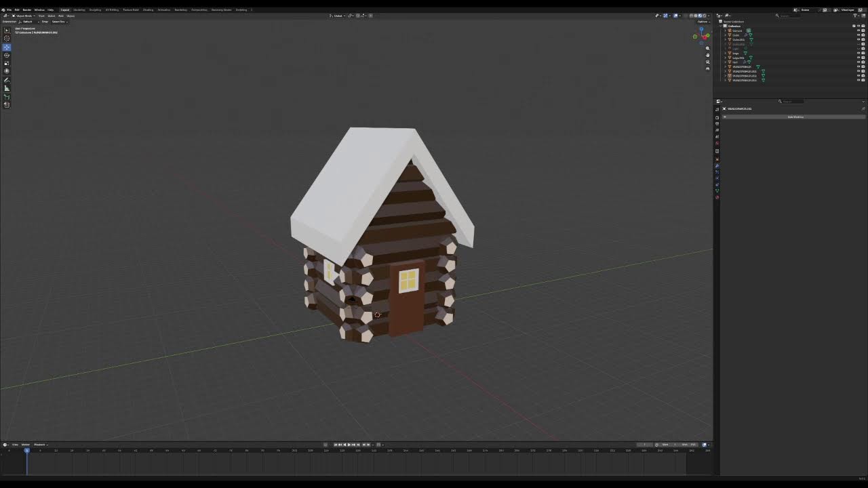Activate the Scale tool

click(x=7, y=63)
